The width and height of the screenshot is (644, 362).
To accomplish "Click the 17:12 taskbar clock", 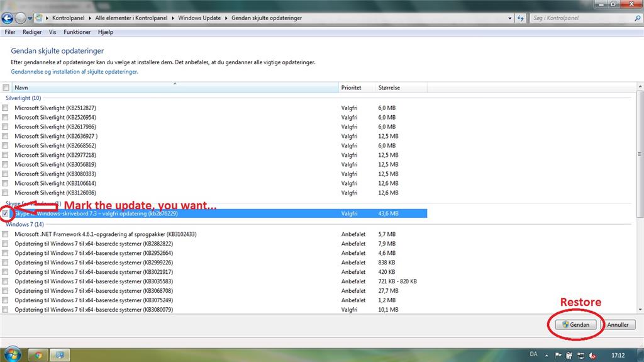I will (618, 356).
